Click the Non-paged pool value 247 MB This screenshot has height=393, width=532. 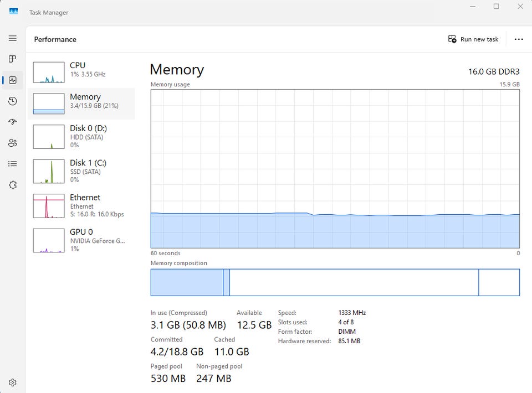[213, 379]
